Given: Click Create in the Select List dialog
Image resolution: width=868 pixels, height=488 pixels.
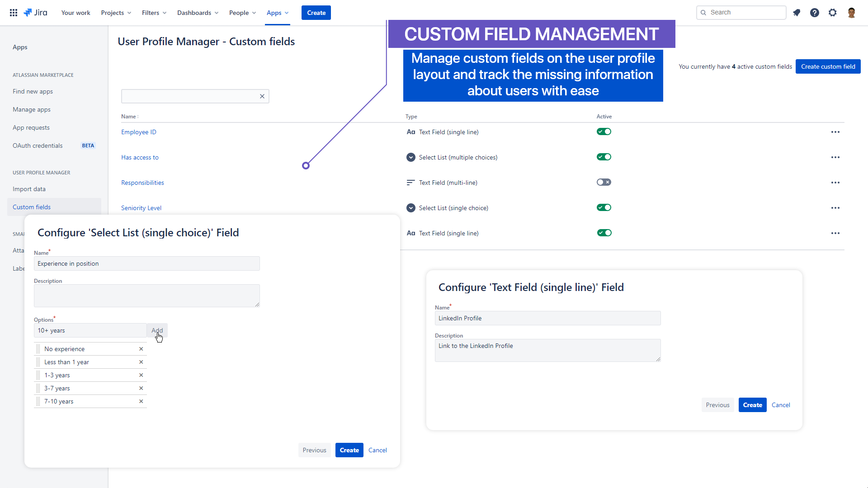Looking at the screenshot, I should point(349,450).
